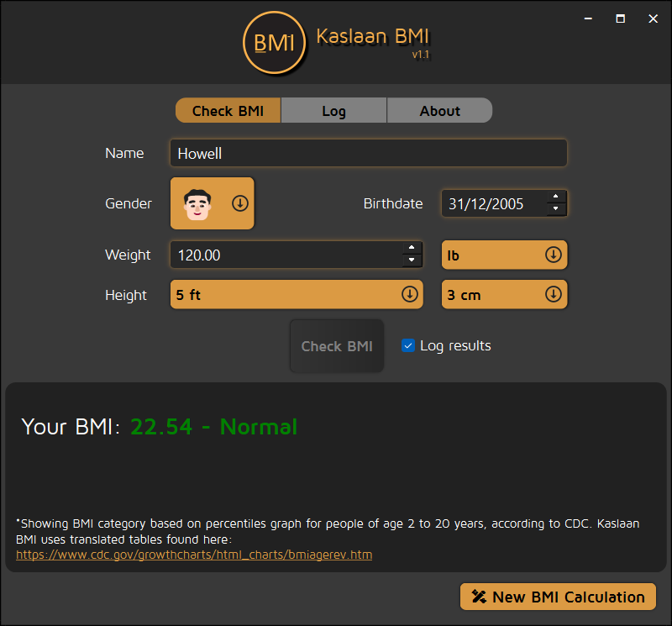Decrease weight with the down arrow
The image size is (672, 626).
click(x=412, y=260)
